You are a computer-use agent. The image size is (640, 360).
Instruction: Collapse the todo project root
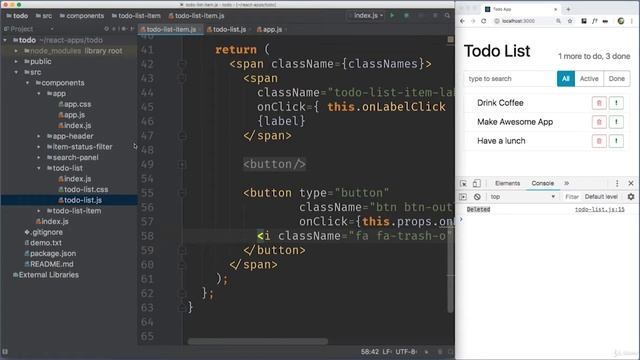(5, 40)
